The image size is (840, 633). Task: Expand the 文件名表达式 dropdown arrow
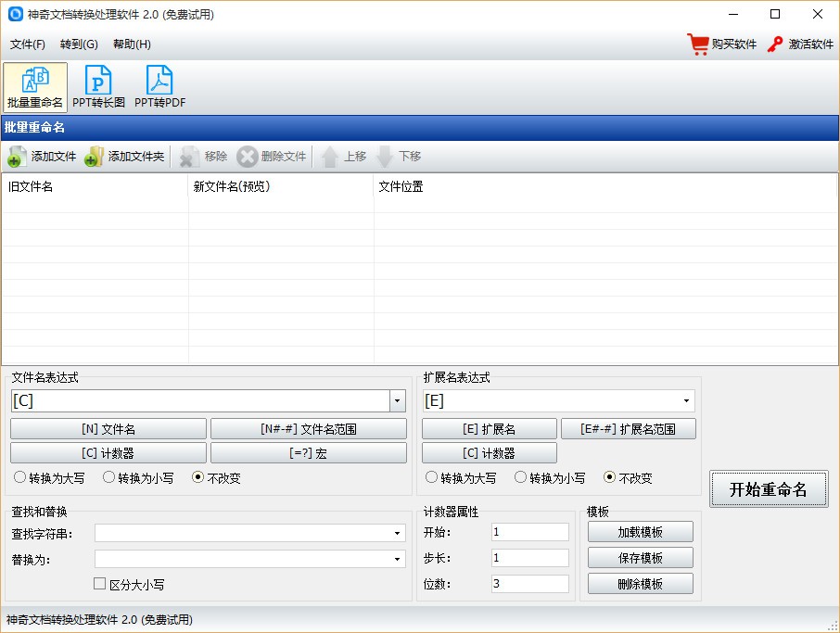[x=397, y=400]
